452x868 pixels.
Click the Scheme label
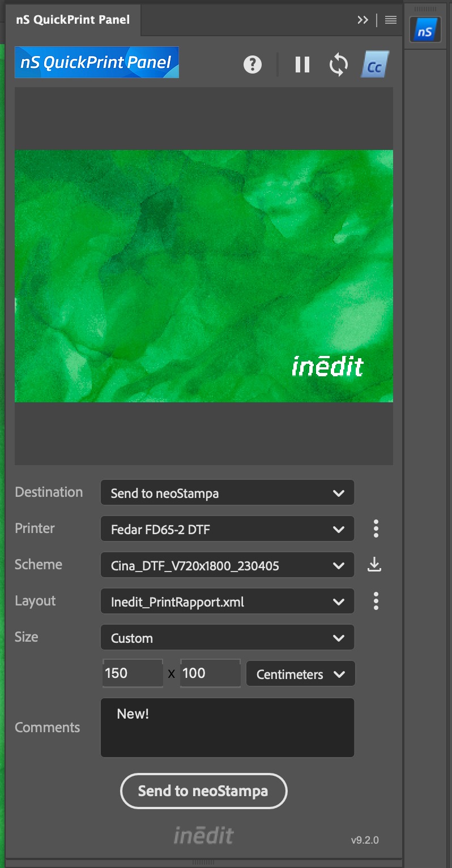tap(39, 565)
